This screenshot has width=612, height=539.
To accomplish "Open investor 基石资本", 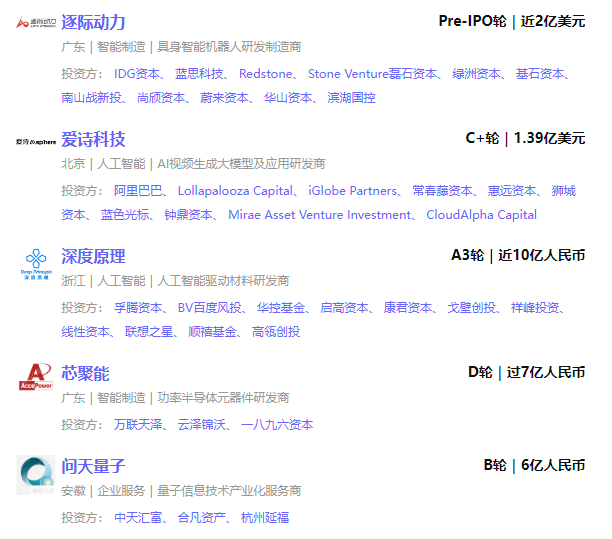I will (x=539, y=74).
